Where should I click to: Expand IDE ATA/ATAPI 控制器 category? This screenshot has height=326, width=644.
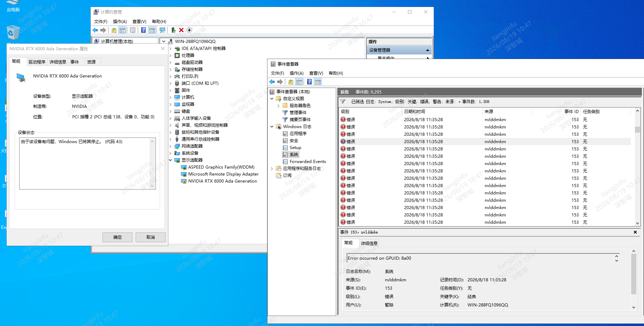[x=171, y=49]
